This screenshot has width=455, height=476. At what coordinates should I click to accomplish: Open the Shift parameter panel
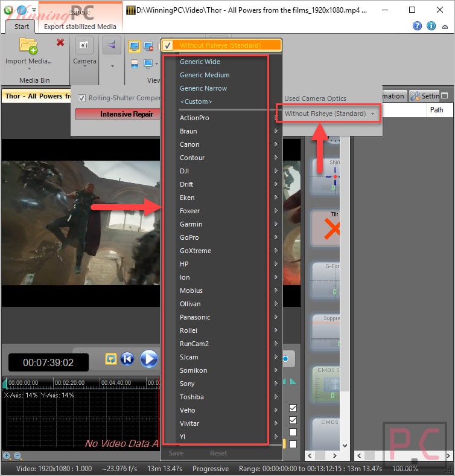tap(325, 176)
